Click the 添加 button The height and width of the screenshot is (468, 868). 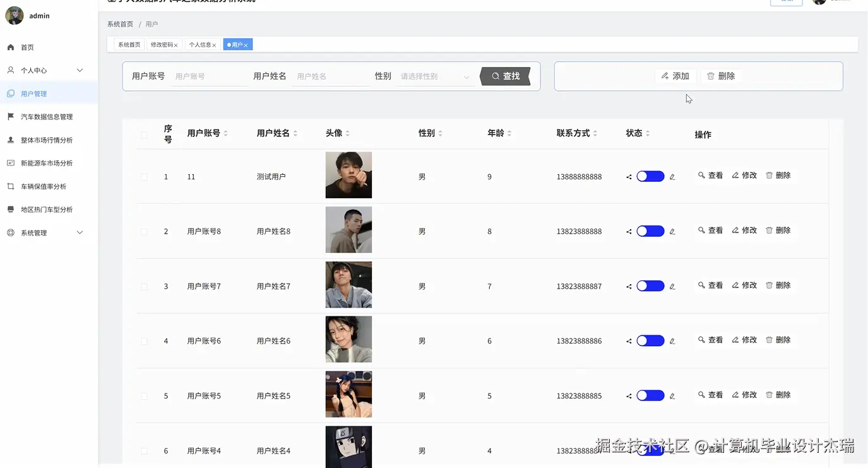675,76
